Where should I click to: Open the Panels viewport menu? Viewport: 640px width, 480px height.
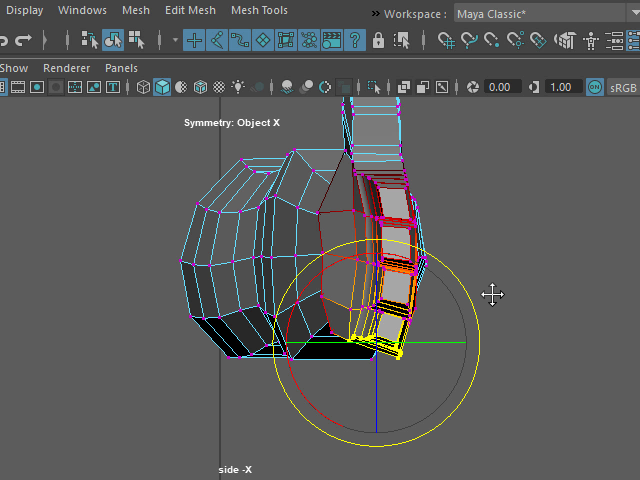coord(121,68)
